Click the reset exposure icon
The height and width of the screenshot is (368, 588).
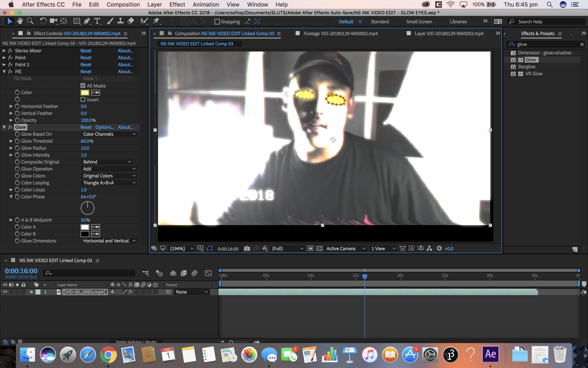pos(439,248)
